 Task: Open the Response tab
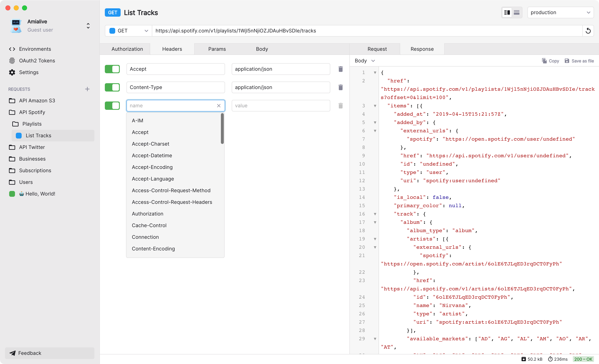click(x=422, y=49)
